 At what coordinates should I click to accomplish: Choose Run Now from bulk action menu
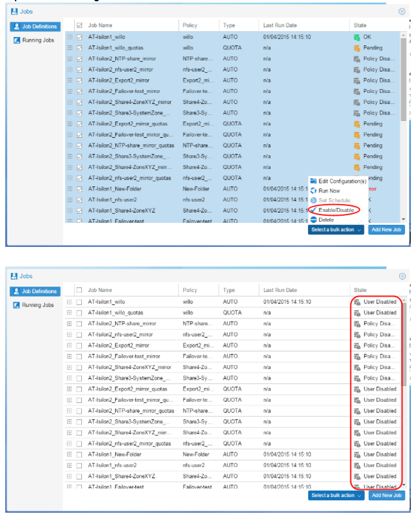(338, 191)
